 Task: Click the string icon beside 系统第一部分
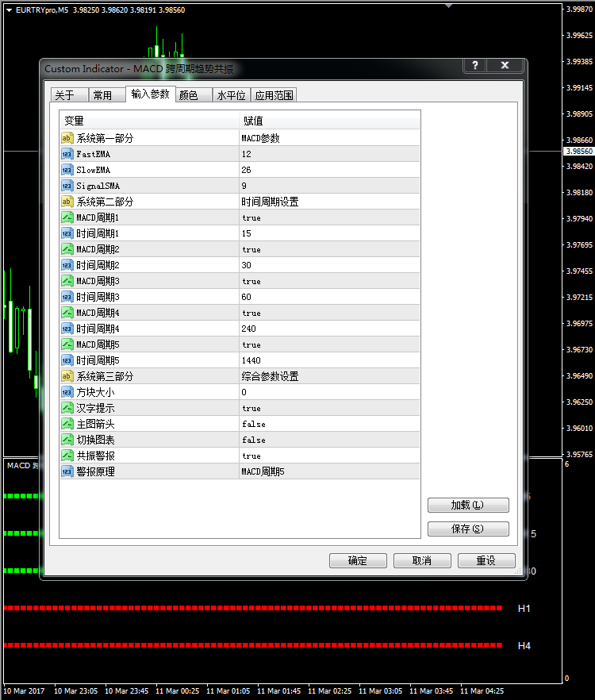[x=67, y=138]
